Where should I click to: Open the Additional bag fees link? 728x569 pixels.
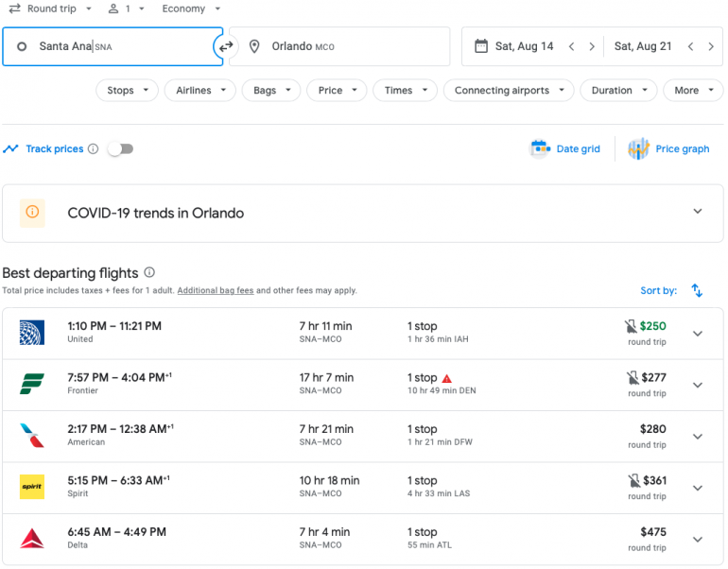click(215, 291)
